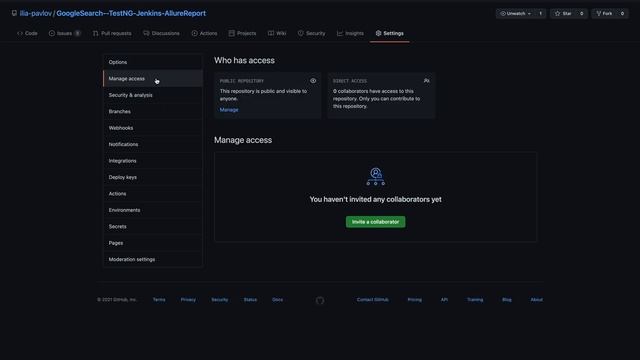Open the API footer link
The image size is (640, 360).
click(444, 300)
